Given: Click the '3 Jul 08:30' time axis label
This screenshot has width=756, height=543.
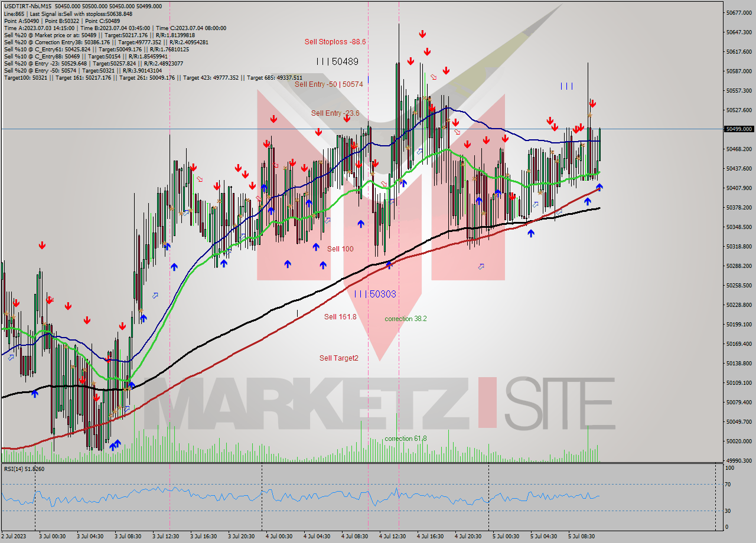Looking at the screenshot, I should coord(128,537).
